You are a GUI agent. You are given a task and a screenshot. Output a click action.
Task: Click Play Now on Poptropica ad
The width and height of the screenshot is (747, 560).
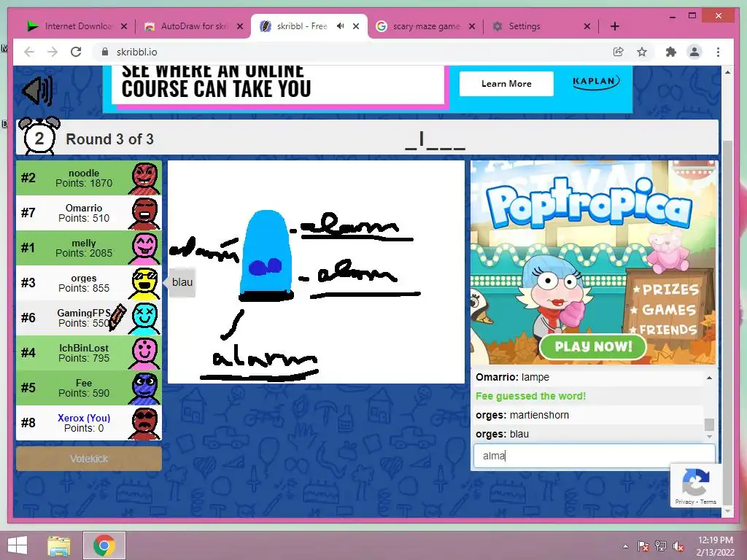593,346
